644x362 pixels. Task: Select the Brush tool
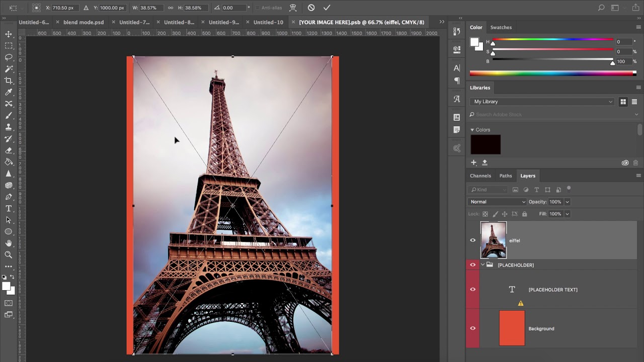click(9, 116)
